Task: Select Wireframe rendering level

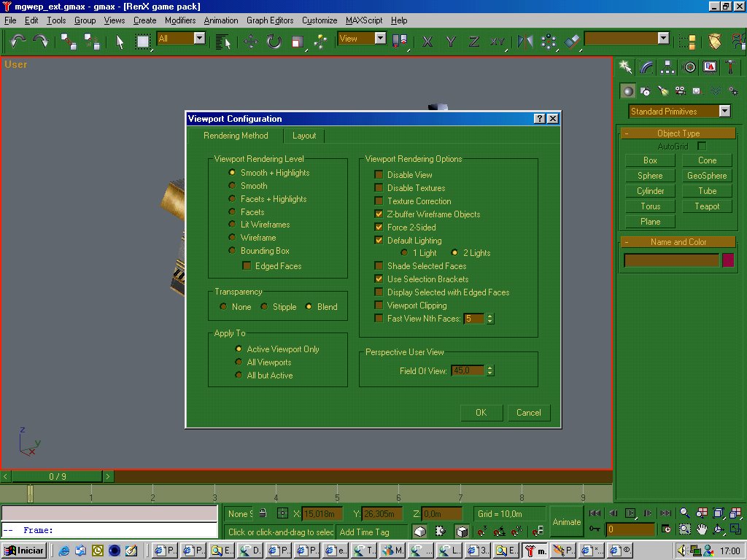Action: coord(232,237)
